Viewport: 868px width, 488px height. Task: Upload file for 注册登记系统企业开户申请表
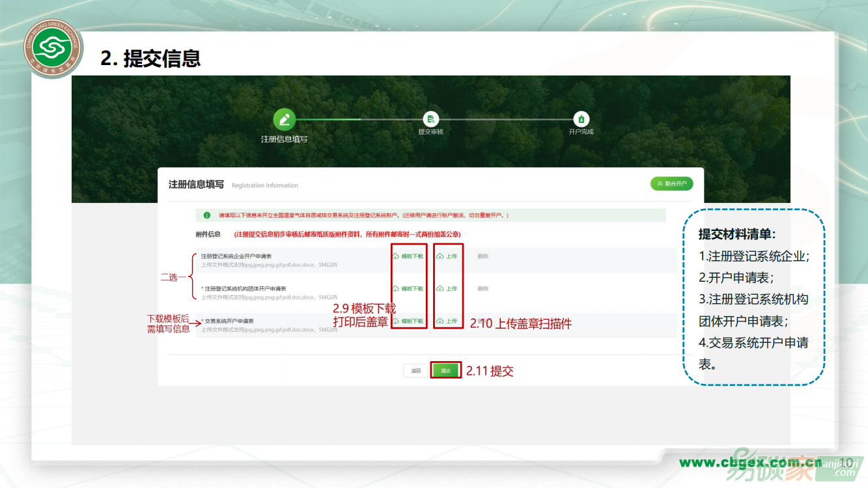pos(447,256)
